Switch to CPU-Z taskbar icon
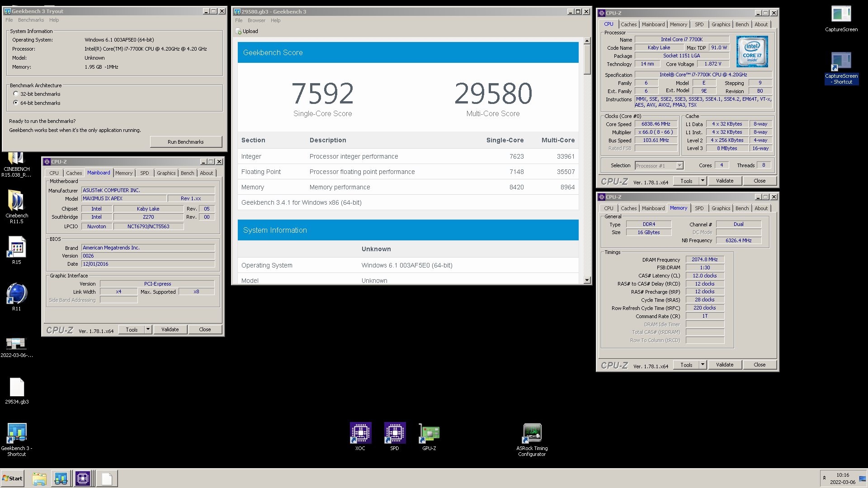Viewport: 868px width, 488px height. pos(83,479)
